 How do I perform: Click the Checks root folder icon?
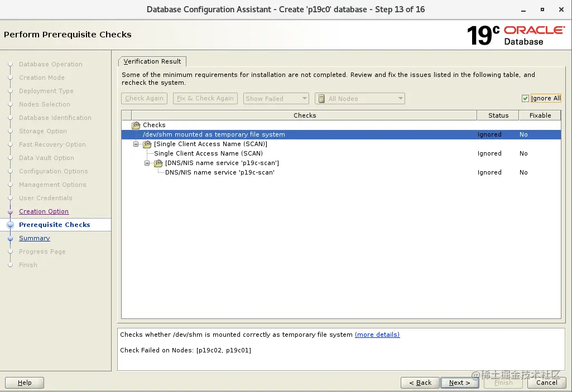click(x=136, y=125)
